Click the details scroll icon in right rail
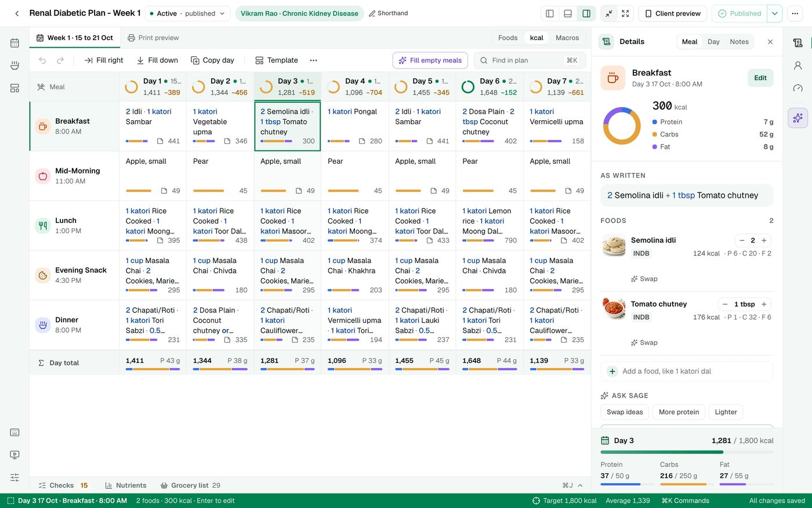The width and height of the screenshot is (812, 508). pyautogui.click(x=798, y=43)
